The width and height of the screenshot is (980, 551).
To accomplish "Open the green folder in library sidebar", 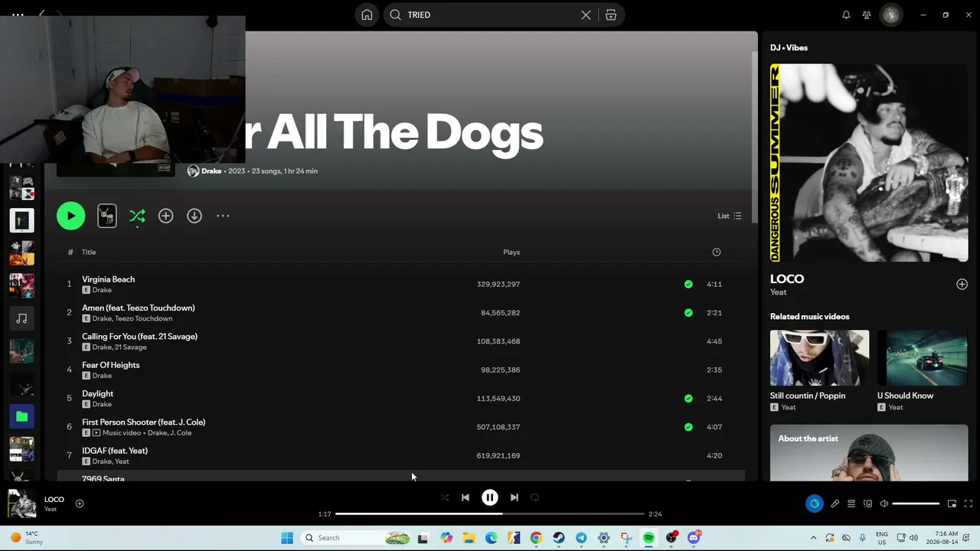I will point(21,416).
